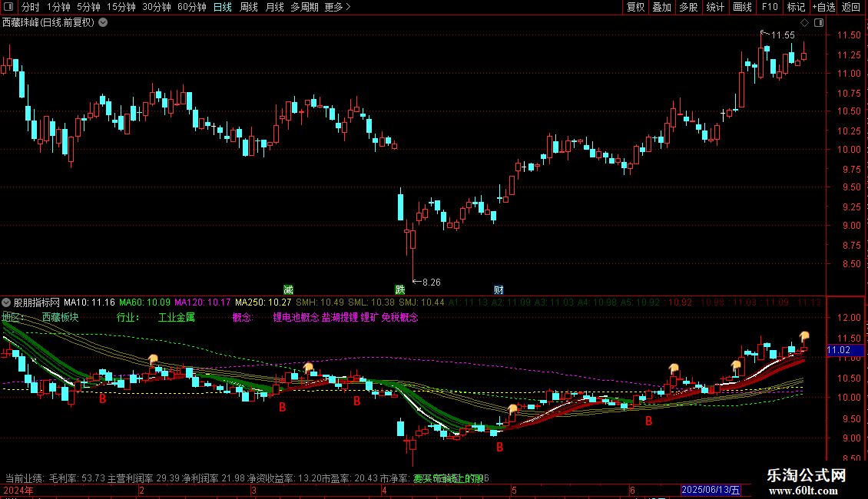The image size is (868, 499).
Task: Open the 多股 multi-stock view
Action: 689,7
